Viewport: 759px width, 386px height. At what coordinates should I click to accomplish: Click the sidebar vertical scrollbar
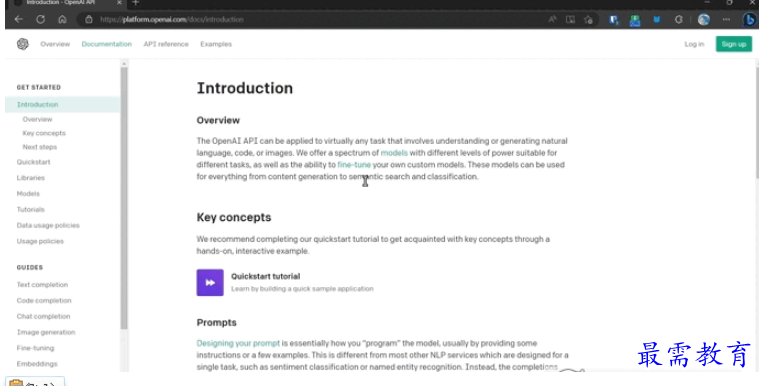(x=124, y=199)
